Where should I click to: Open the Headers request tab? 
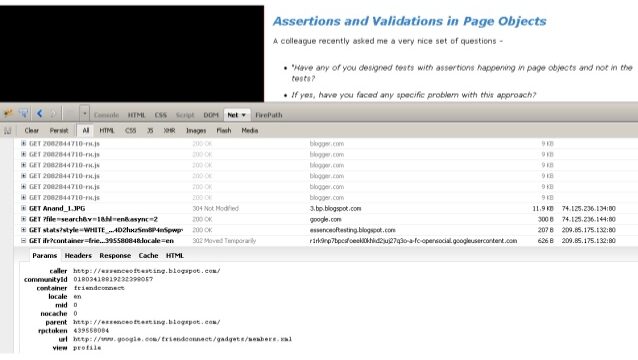(x=78, y=255)
